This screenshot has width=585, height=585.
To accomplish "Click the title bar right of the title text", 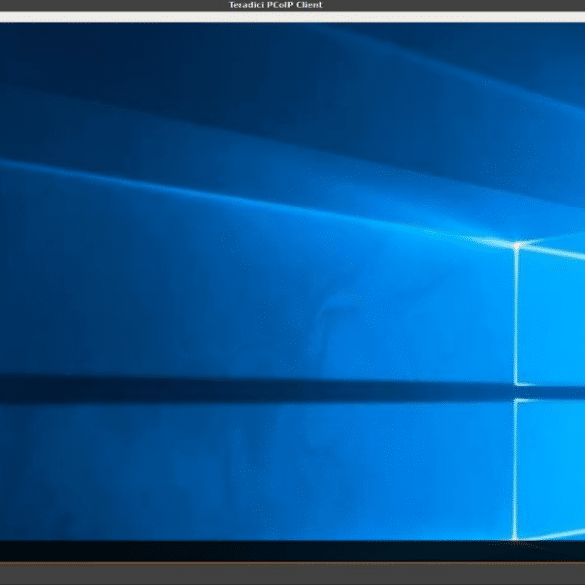I will point(454,5).
